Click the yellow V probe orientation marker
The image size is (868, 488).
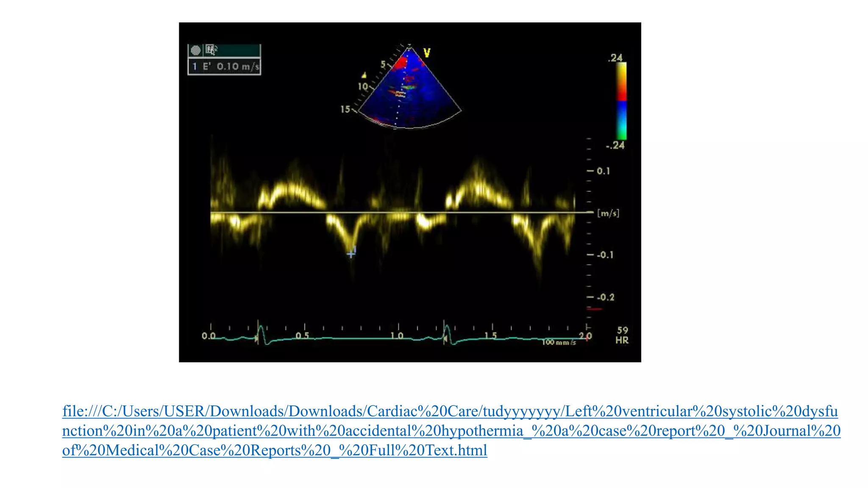[x=427, y=53]
